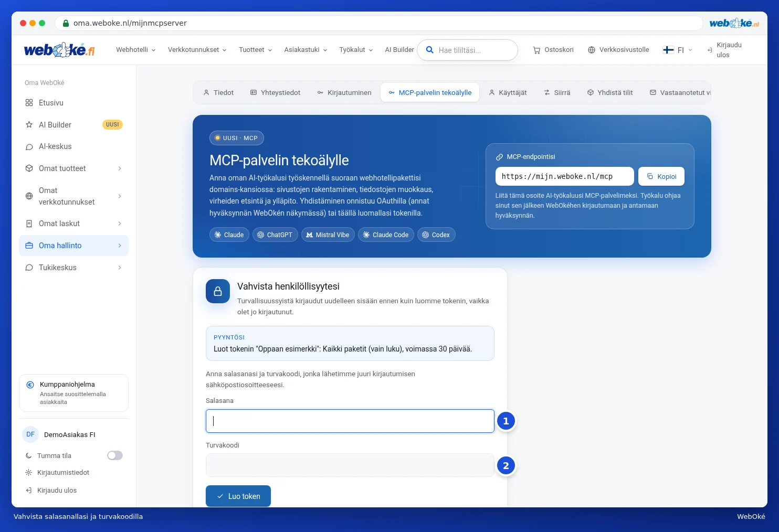The image size is (779, 532).
Task: Expand Omat tuotteet in sidebar
Action: tap(73, 168)
